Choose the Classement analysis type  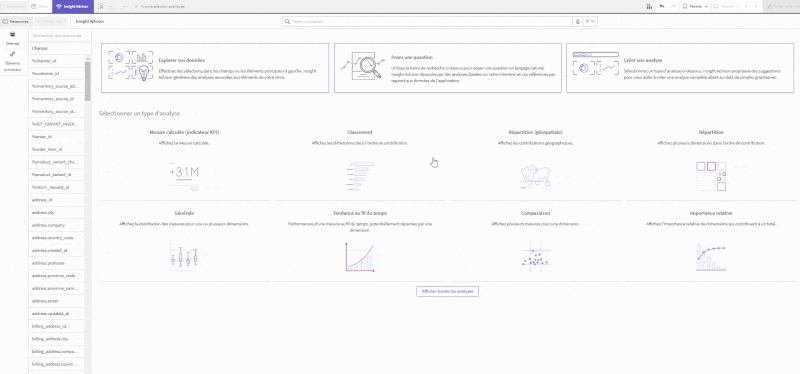click(x=360, y=162)
